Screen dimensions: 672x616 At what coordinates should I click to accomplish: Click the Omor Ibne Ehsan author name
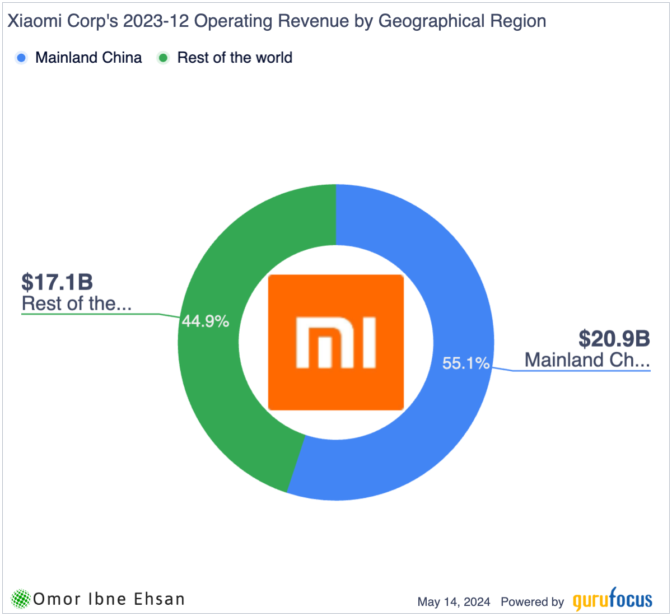coord(109,599)
